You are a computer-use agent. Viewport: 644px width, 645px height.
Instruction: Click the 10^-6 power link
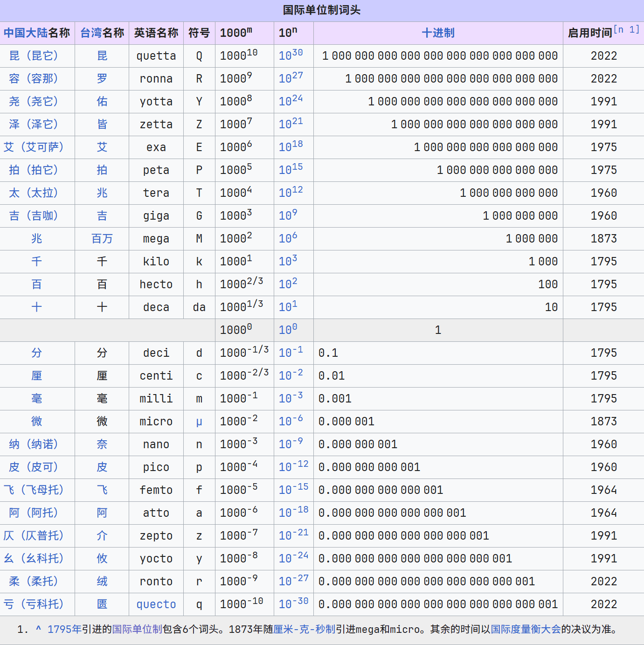click(x=291, y=421)
